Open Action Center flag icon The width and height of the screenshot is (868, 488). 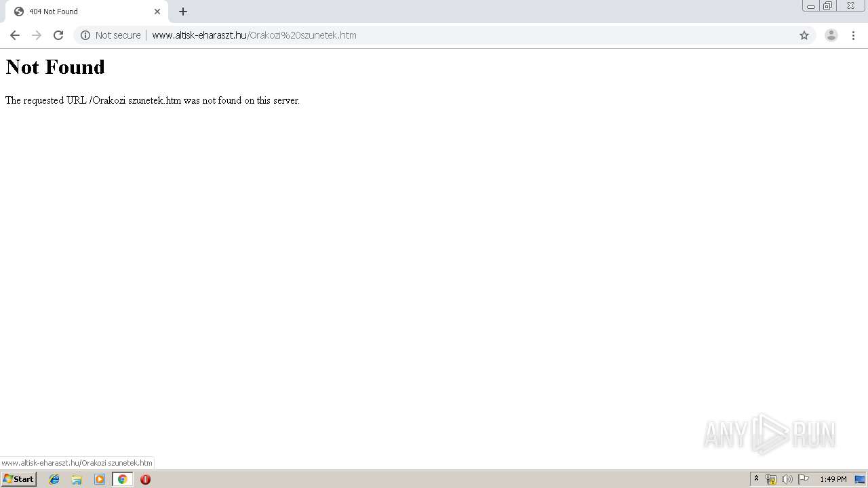point(804,479)
